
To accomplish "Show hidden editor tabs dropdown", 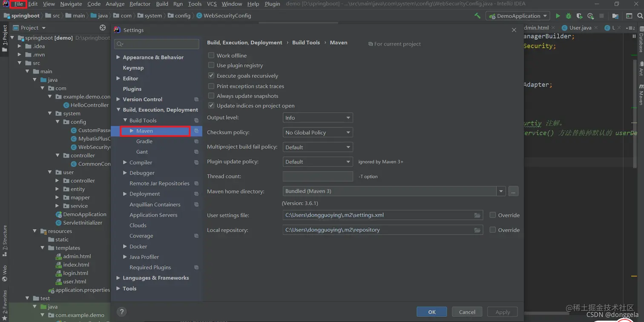I will click(x=631, y=28).
